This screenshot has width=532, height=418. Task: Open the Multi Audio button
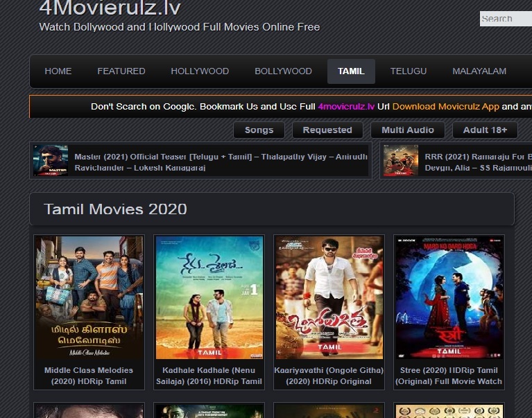click(x=407, y=130)
